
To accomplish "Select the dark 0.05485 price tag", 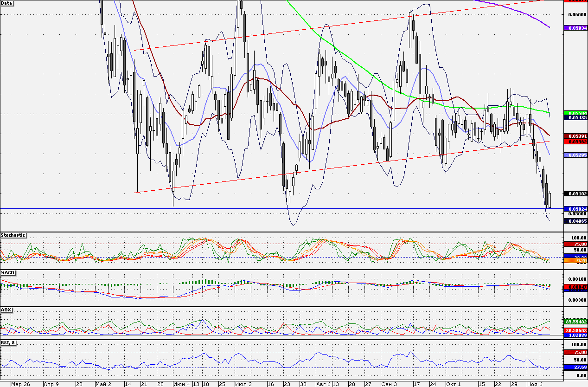I will click(575, 118).
